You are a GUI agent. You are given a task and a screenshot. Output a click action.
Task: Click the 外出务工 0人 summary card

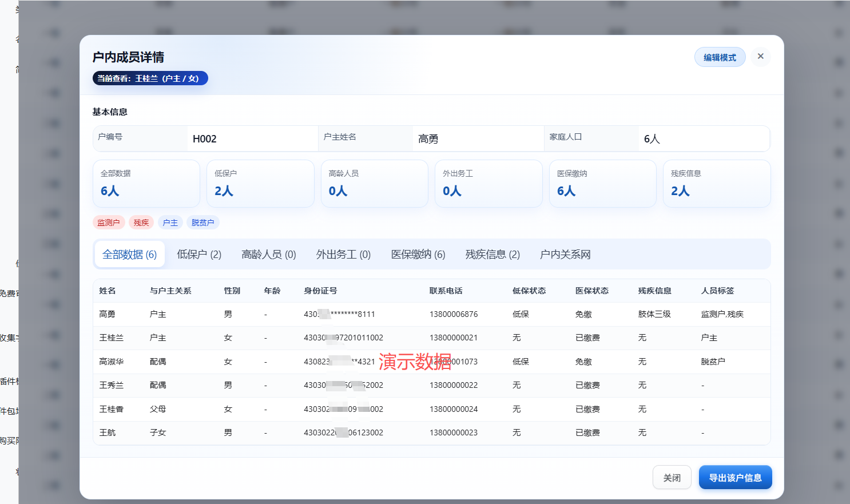[488, 184]
